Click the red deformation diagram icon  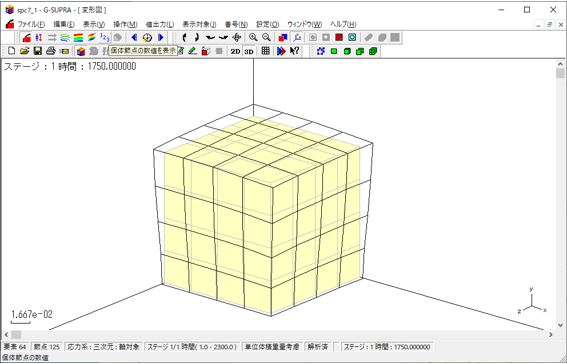tap(26, 38)
